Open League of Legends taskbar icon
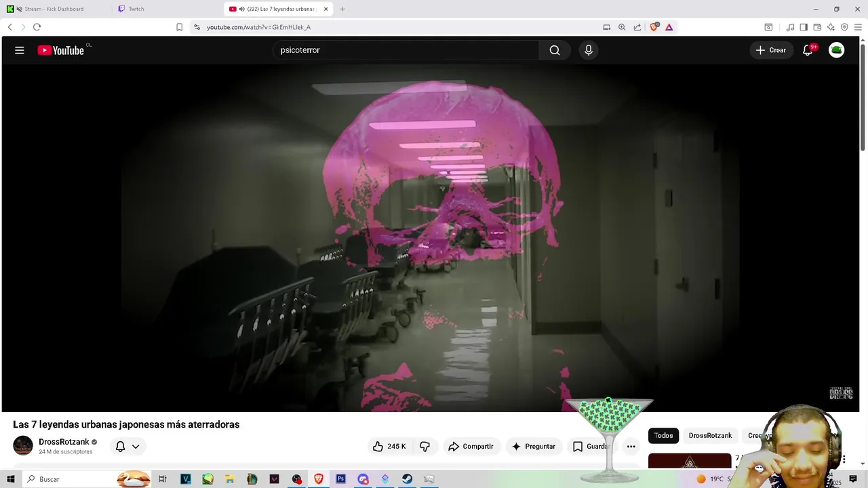Screen dimensions: 868x488 click(x=252, y=479)
